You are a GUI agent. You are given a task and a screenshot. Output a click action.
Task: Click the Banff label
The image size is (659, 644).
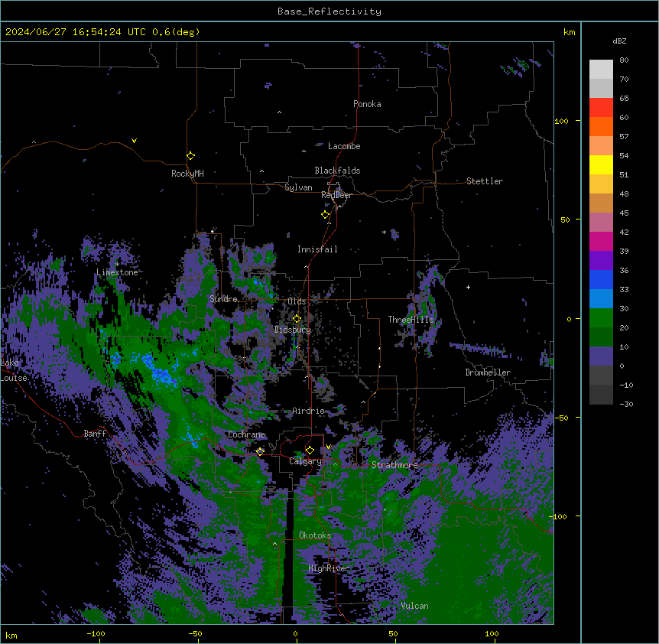coord(95,434)
